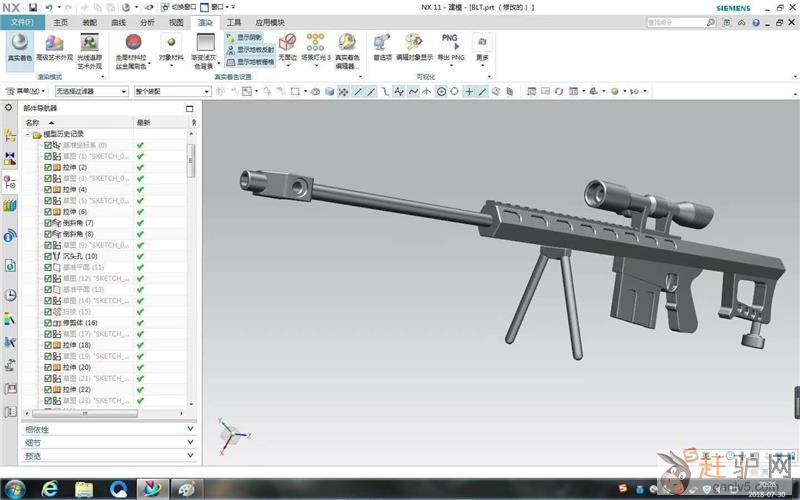Uncheck the 修剪体 (16) feature checkbox
The height and width of the screenshot is (500, 800).
point(48,323)
